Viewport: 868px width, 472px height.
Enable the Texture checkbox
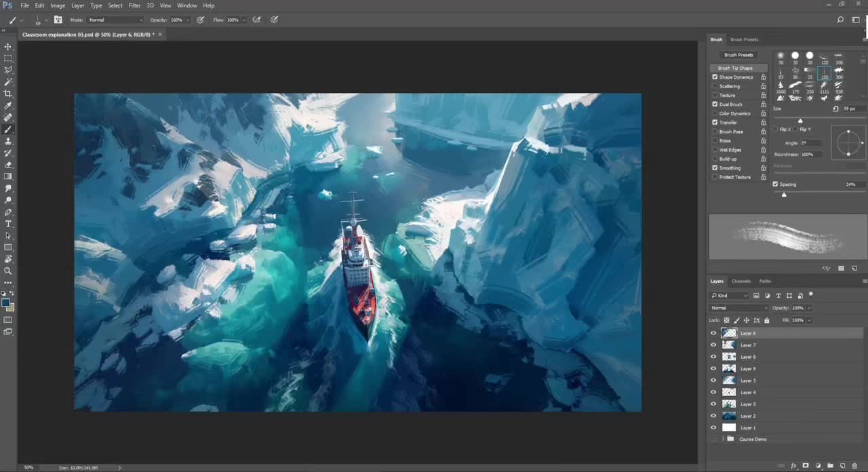click(x=715, y=95)
